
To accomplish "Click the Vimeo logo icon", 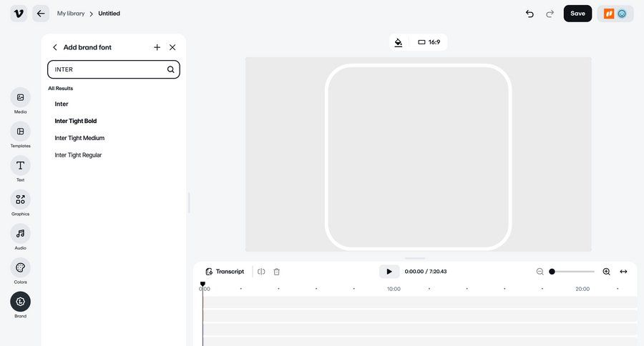I will [x=19, y=14].
